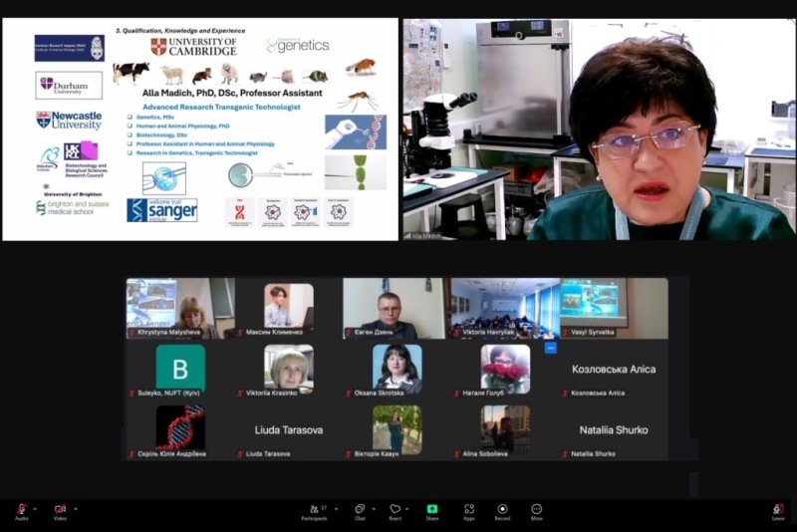Start recording with Record button
Image resolution: width=797 pixels, height=532 pixels.
click(x=502, y=512)
